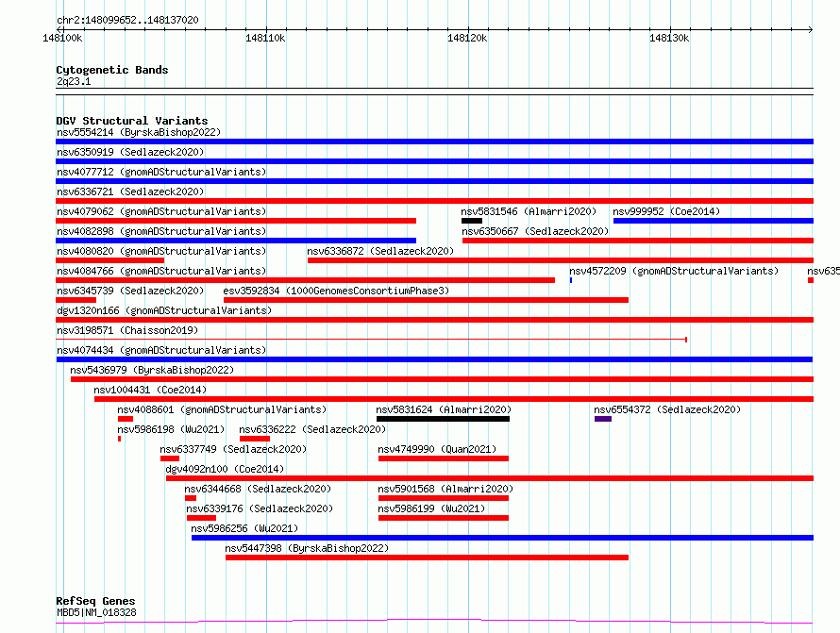The height and width of the screenshot is (633, 840).
Task: Click the blue nsv5986256 variant bar
Action: click(x=502, y=538)
